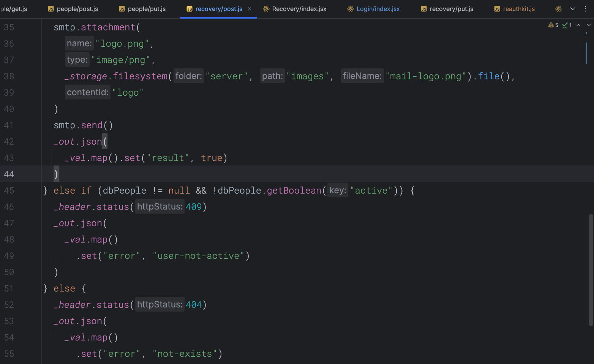This screenshot has width=594, height=364.
Task: Click the httpStatus 409 value
Action: point(193,207)
